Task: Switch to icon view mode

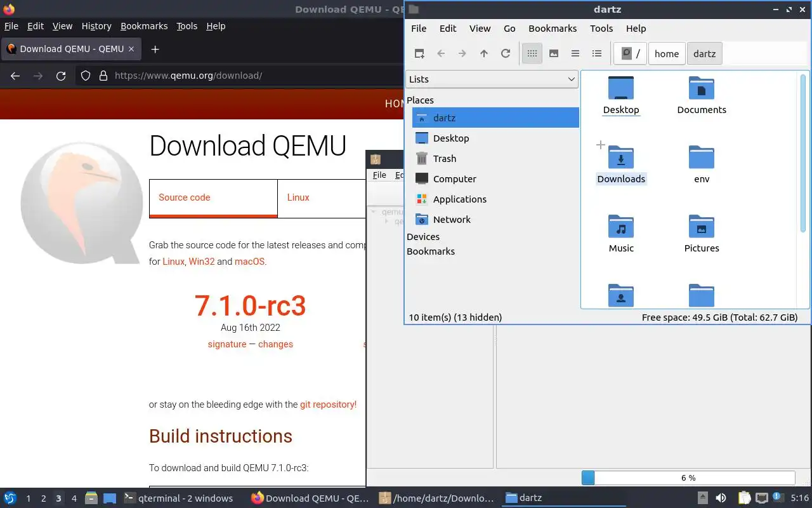Action: pyautogui.click(x=532, y=53)
